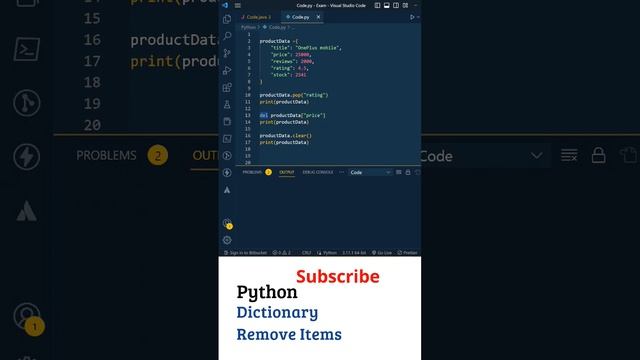Expand the Code dropdown chevron in blurred background
Viewport: 640px width, 360px height.
[x=537, y=156]
